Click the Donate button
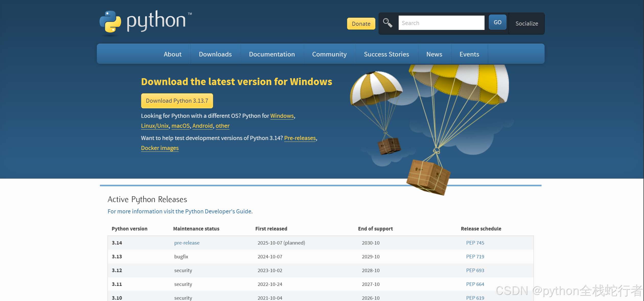This screenshot has width=644, height=301. tap(361, 24)
